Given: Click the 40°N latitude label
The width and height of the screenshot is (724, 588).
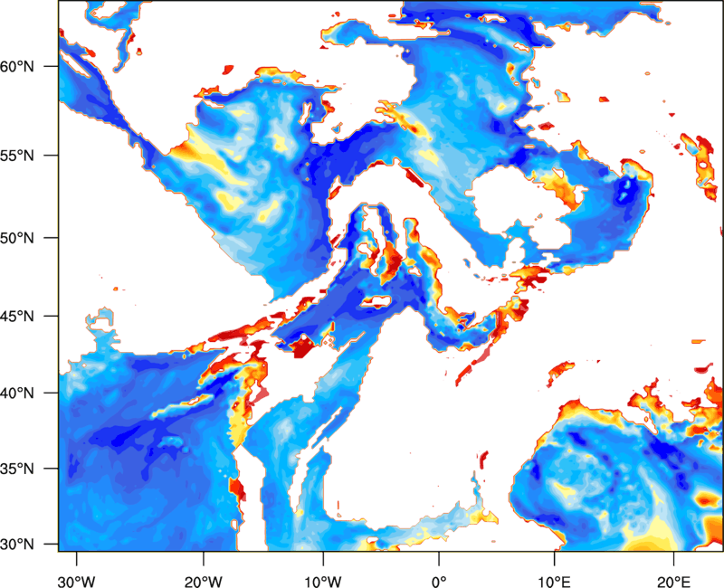Looking at the screenshot, I should click(17, 394).
